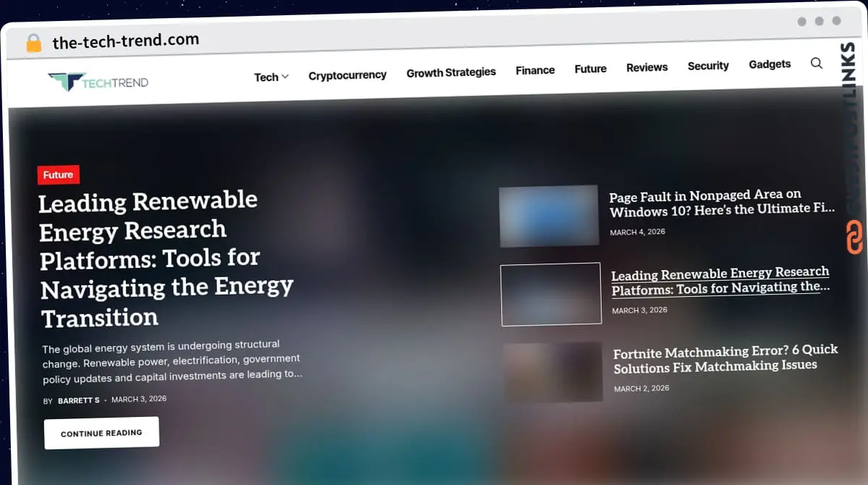This screenshot has width=868, height=485.
Task: Click the orange chain link icon
Action: pos(854,237)
